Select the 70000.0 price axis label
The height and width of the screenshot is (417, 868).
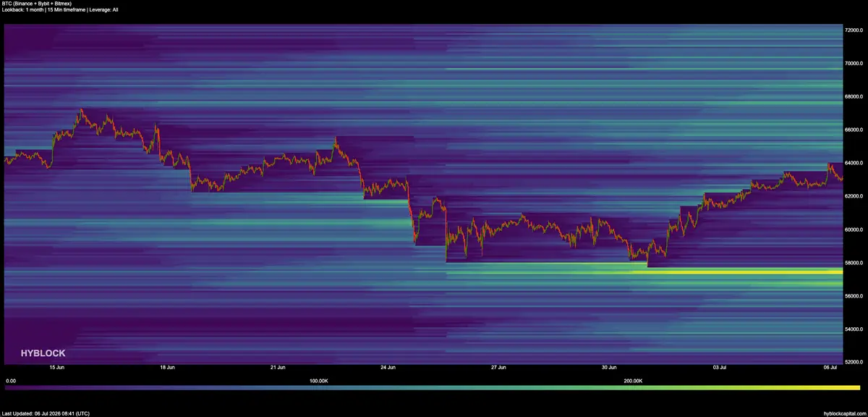pyautogui.click(x=854, y=64)
